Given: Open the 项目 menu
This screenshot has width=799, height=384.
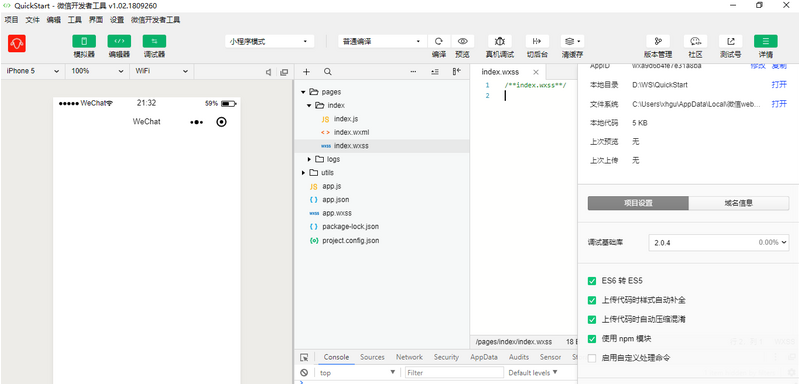Looking at the screenshot, I should [x=11, y=20].
